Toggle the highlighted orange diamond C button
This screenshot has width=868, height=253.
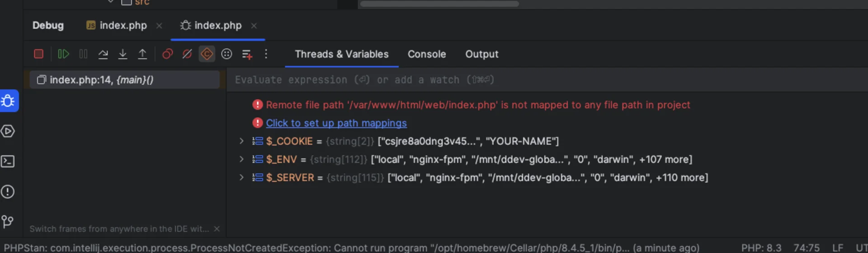(207, 54)
